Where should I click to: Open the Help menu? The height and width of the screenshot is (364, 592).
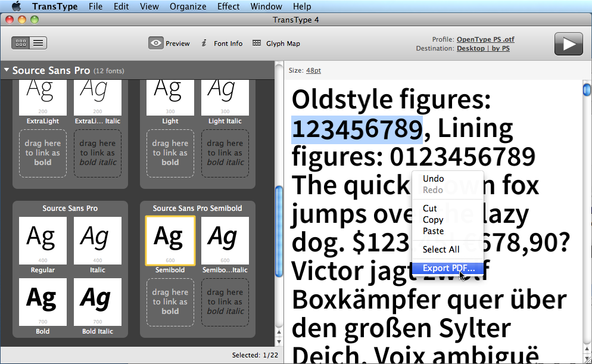(302, 7)
